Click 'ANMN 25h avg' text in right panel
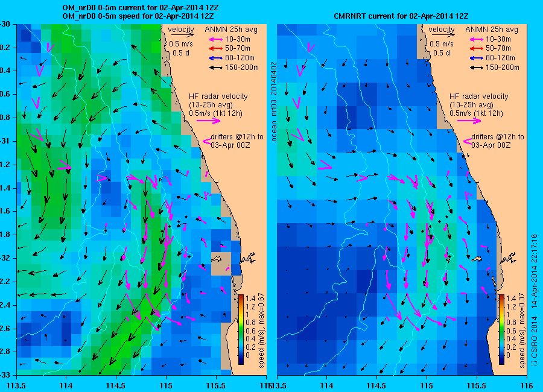 492,30
